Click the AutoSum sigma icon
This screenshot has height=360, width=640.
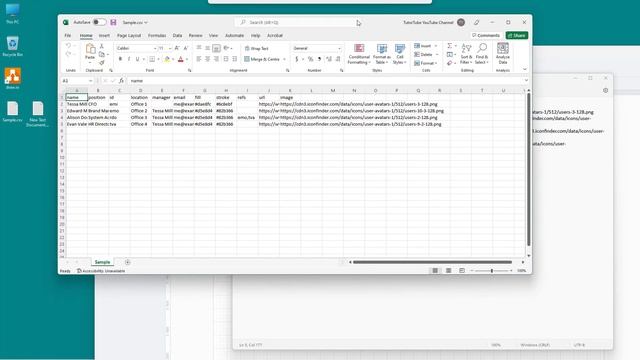pos(449,46)
